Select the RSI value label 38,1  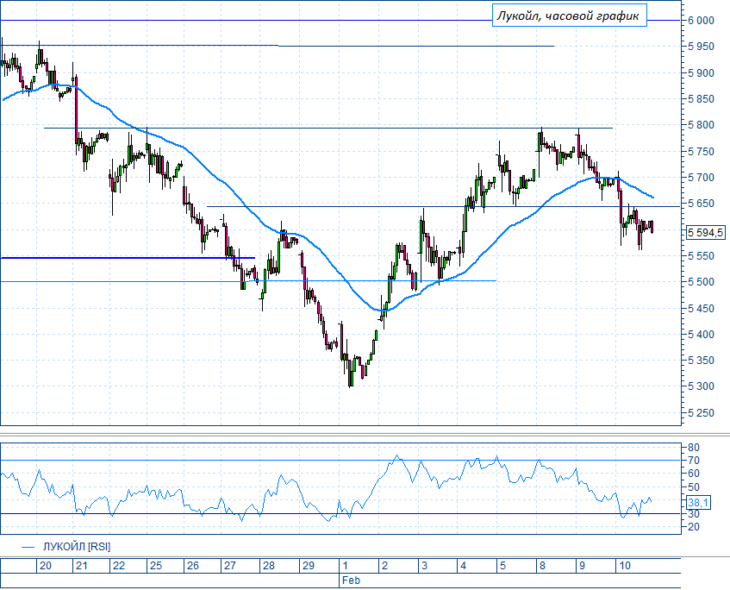pyautogui.click(x=698, y=502)
